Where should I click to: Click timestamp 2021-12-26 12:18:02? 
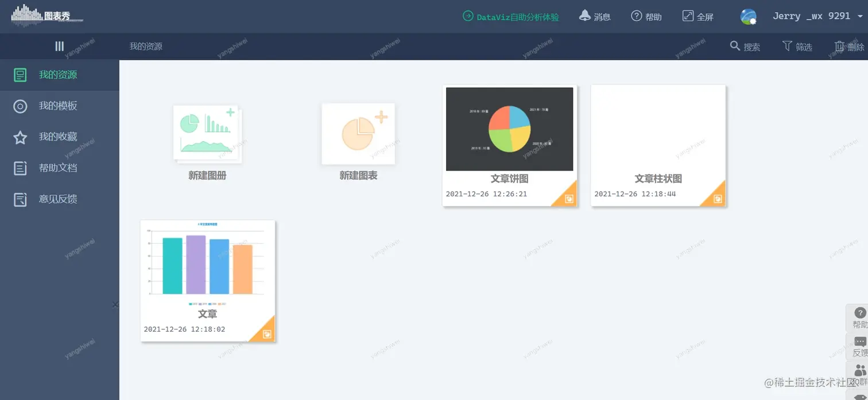(x=184, y=329)
